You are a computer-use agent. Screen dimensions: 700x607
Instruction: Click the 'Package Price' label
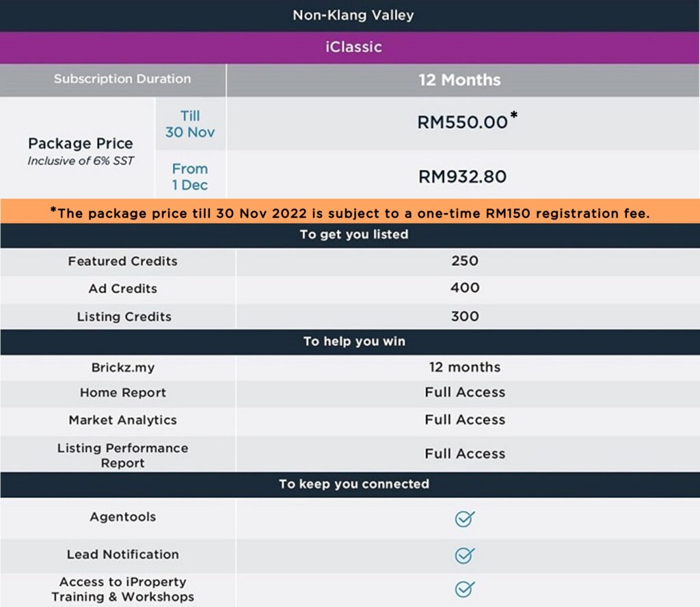(x=81, y=144)
